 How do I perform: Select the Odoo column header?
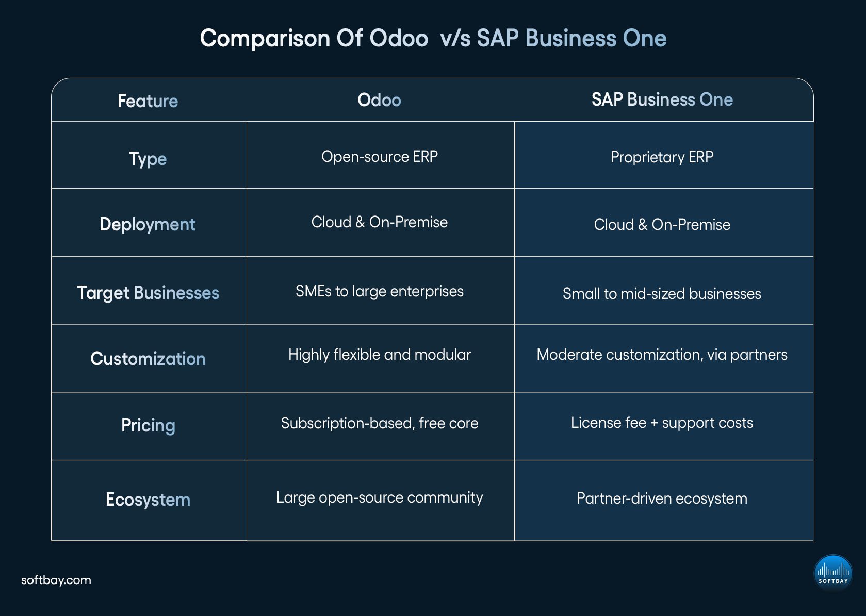(x=379, y=100)
